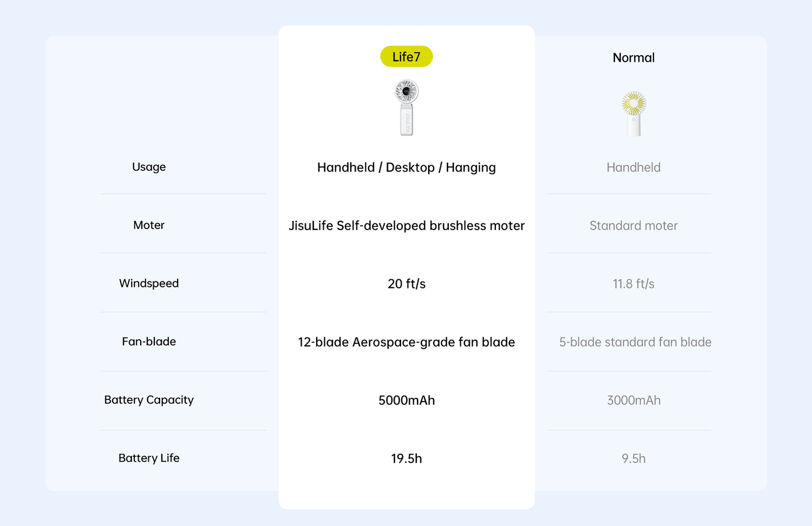
Task: Click the Usage row label
Action: (x=149, y=167)
